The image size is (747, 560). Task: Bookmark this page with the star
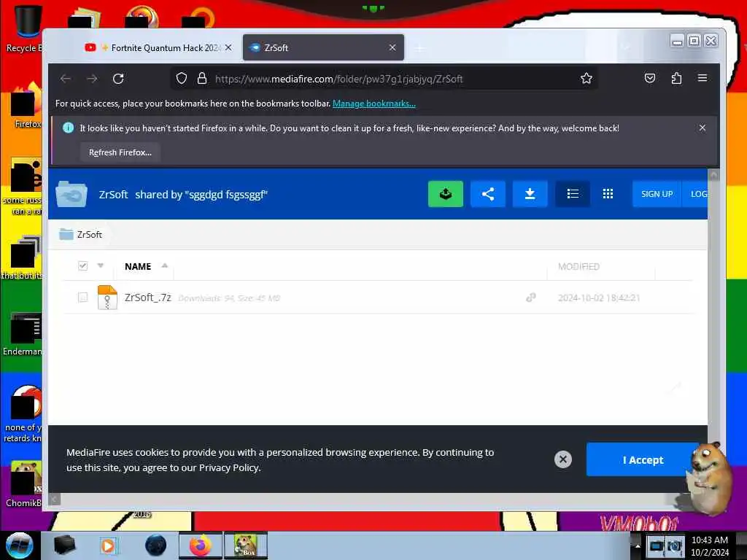587,79
